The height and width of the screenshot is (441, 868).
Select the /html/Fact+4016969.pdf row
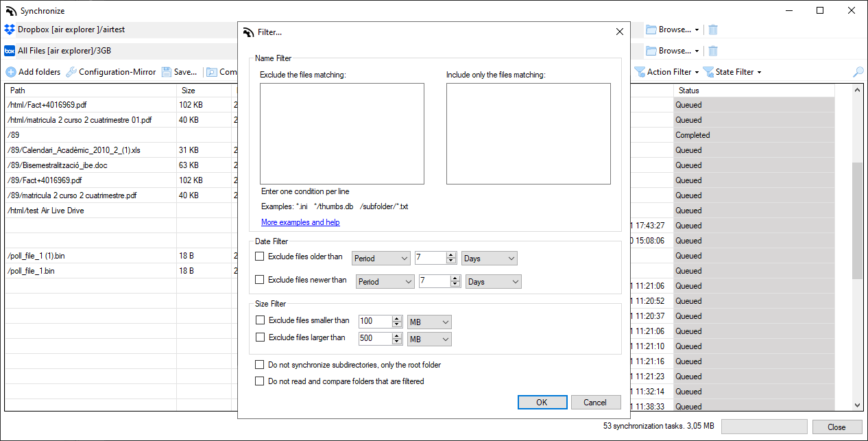82,104
